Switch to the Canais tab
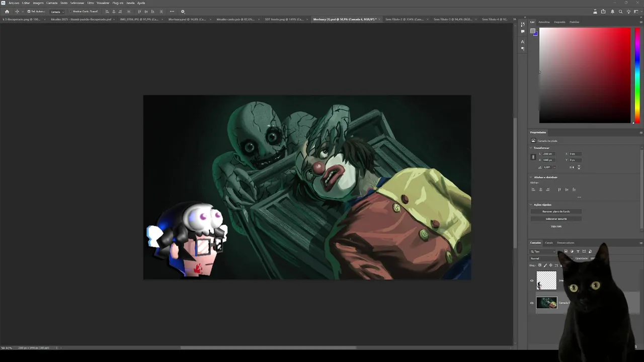The width and height of the screenshot is (644, 362). pos(549,243)
